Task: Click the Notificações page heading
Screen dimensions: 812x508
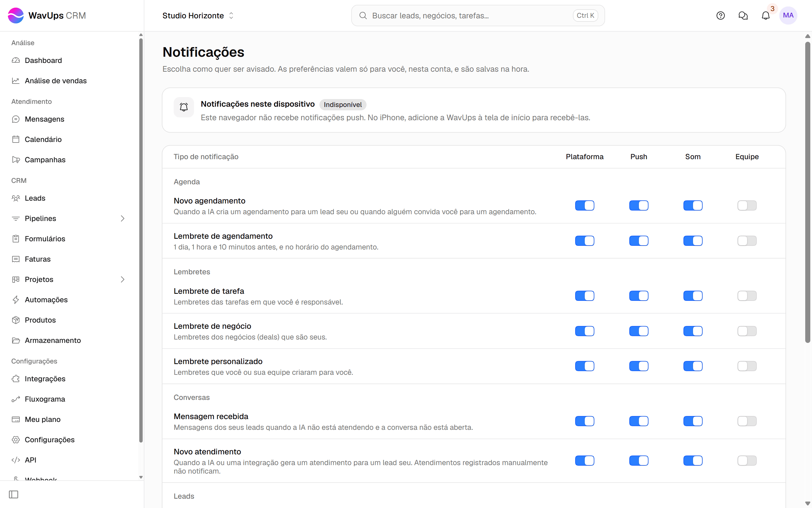Action: coord(203,52)
